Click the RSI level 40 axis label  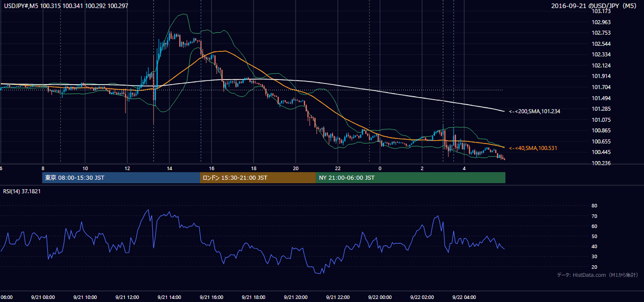click(x=594, y=246)
